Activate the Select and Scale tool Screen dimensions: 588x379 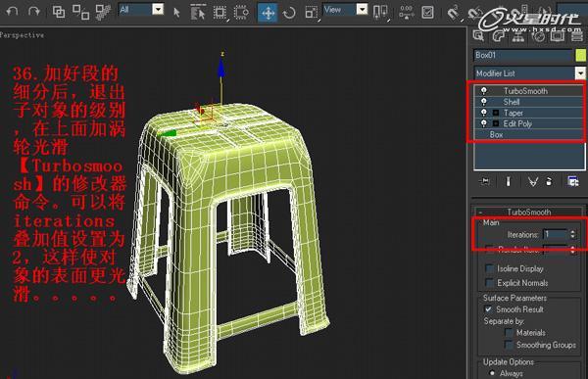[311, 13]
